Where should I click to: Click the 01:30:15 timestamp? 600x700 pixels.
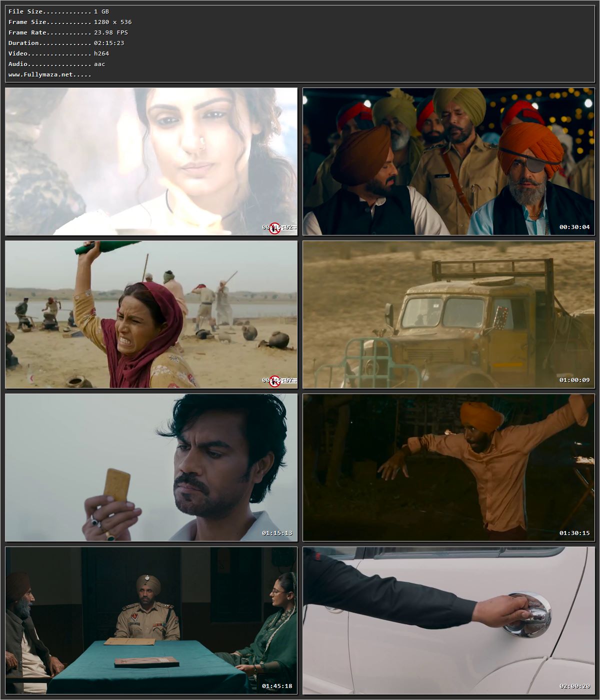[x=574, y=533]
